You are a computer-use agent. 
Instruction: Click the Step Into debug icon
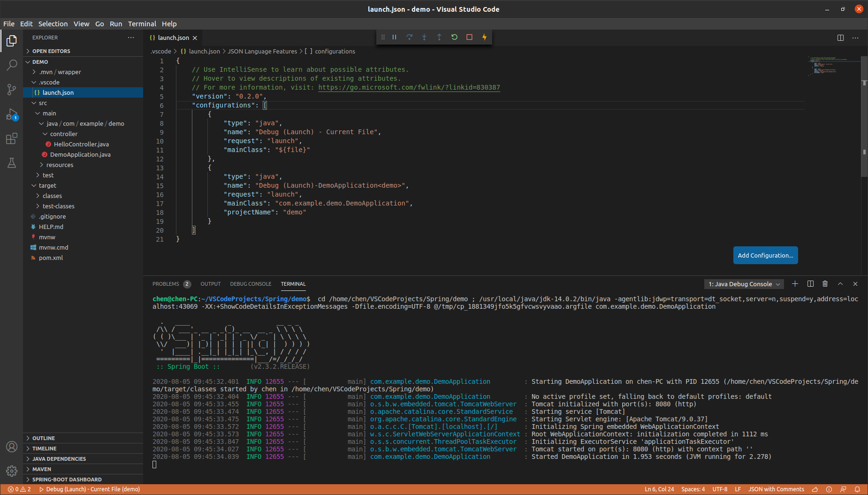[x=425, y=37]
